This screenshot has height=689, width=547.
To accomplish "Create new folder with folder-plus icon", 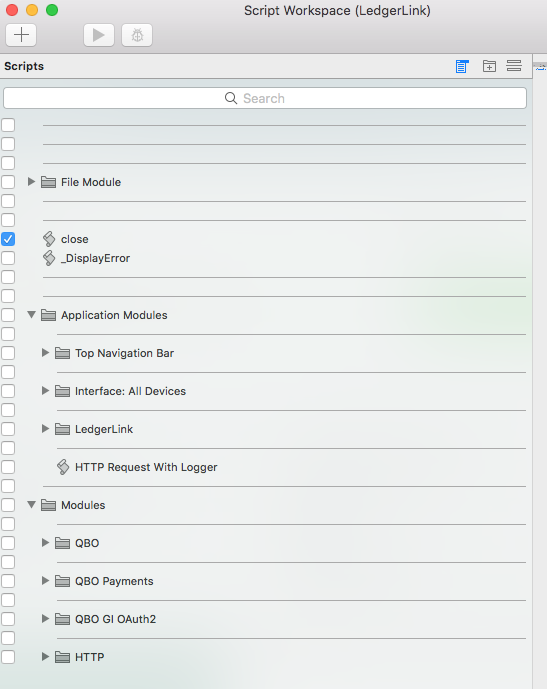I will [489, 66].
